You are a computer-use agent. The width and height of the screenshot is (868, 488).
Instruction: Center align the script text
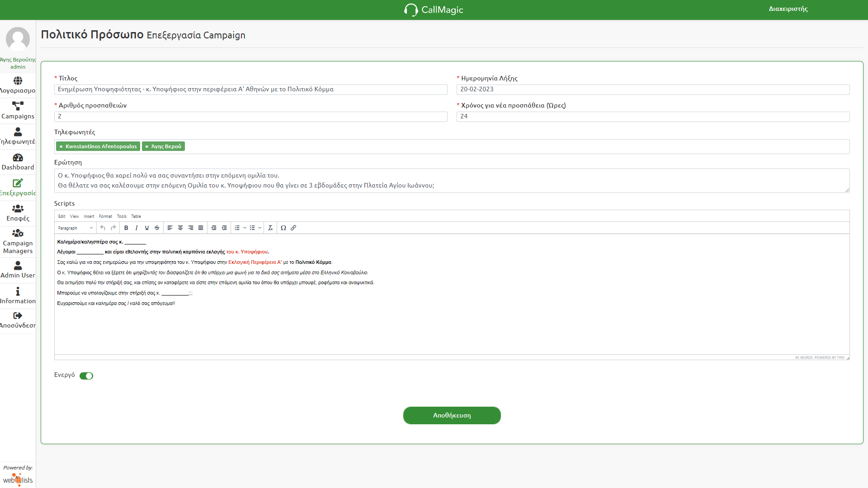click(180, 228)
